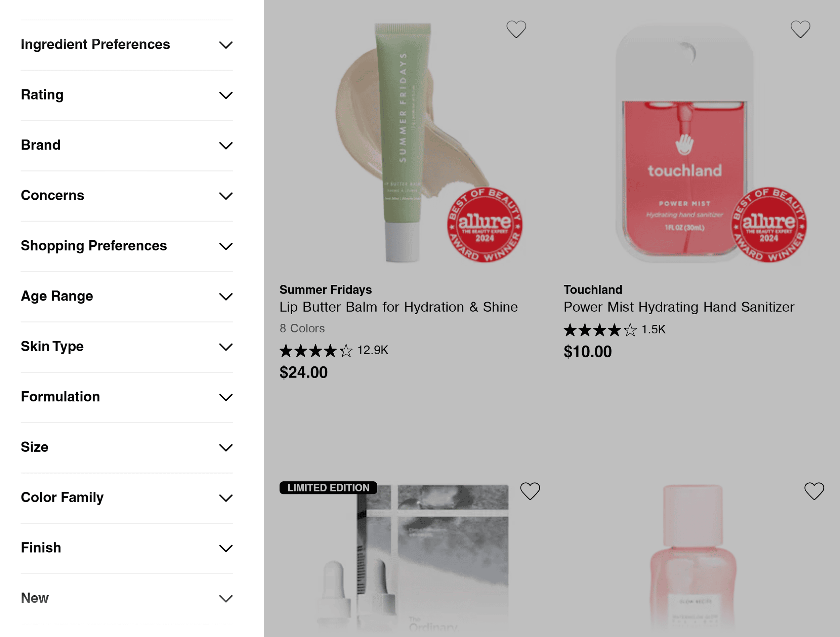Screen dimensions: 840x637
Task: Select the 8 Colors swatch option
Action: pos(302,328)
